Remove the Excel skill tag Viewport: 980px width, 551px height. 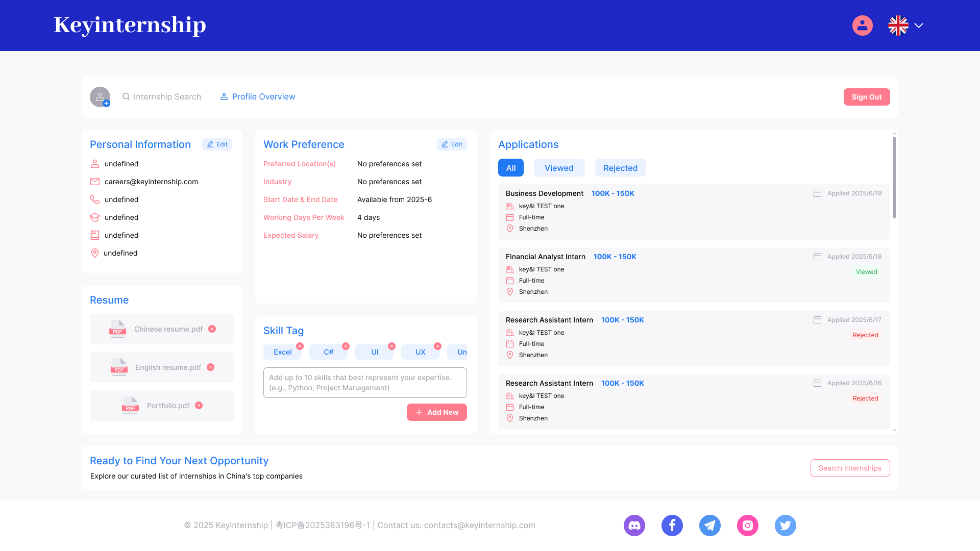click(x=300, y=345)
